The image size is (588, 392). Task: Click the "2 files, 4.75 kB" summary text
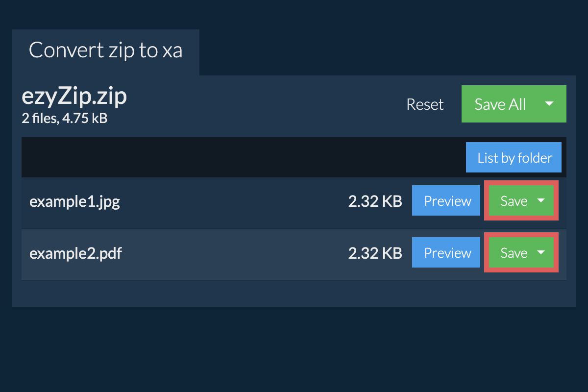[x=64, y=118]
